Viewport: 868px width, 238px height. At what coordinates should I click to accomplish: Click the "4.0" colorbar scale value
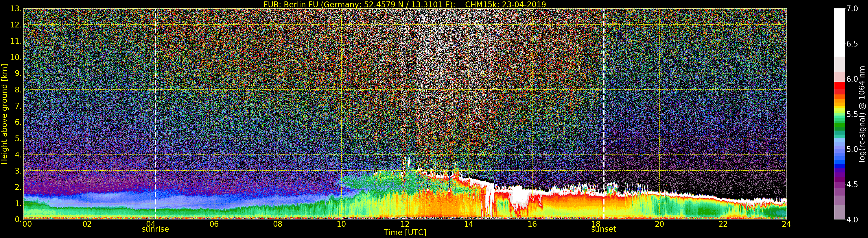click(x=852, y=220)
